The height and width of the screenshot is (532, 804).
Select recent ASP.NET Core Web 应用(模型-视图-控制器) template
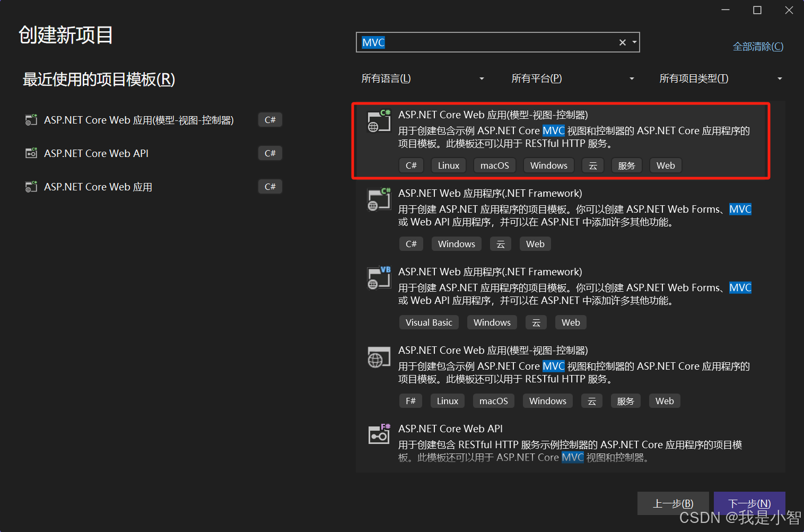pos(153,120)
